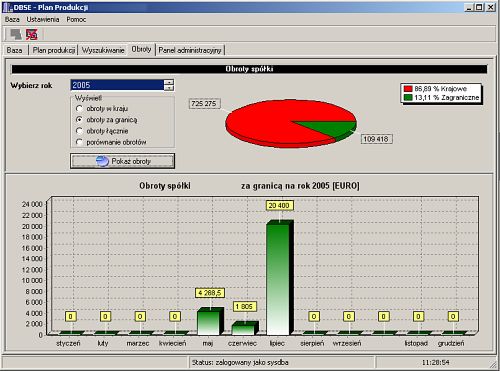The width and height of the screenshot is (500, 371).
Task: Open the Ustawienia menu
Action: coord(43,19)
